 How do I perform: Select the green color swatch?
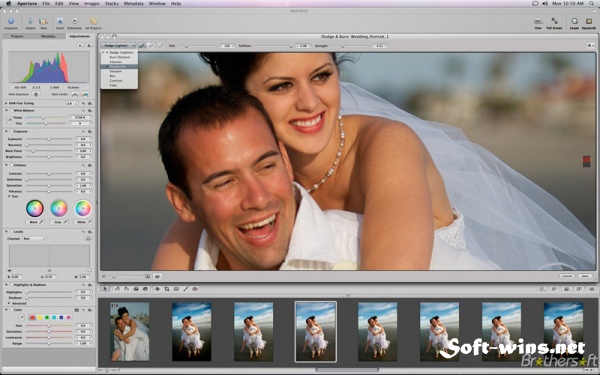click(x=47, y=317)
